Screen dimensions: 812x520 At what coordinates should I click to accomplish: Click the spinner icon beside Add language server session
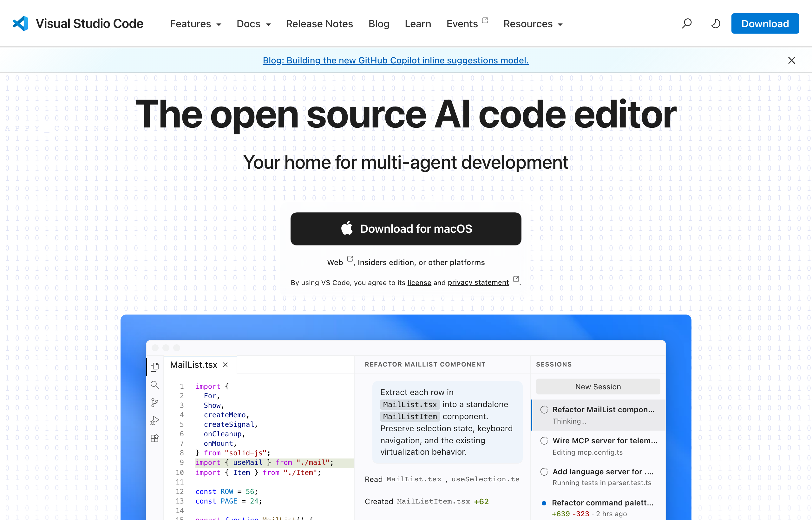[544, 472]
